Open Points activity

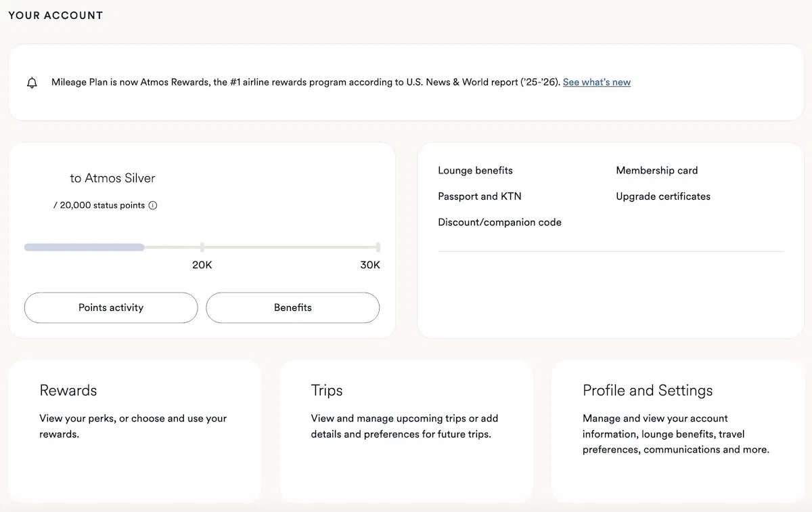(x=111, y=307)
